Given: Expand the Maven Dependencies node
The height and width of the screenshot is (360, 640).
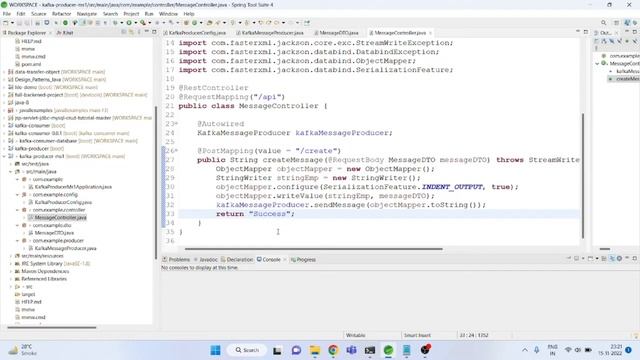Looking at the screenshot, I should coord(11,271).
